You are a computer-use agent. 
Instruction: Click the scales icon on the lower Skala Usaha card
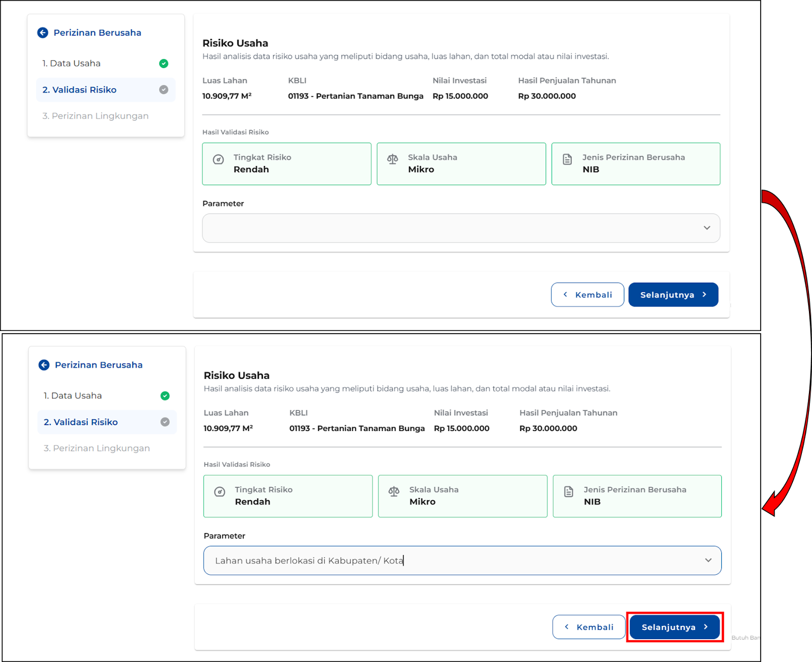click(x=394, y=491)
